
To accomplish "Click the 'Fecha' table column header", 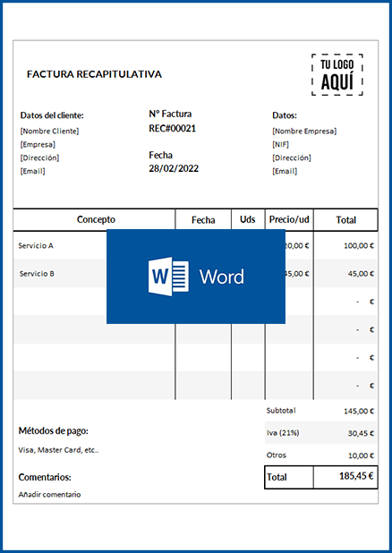I will pos(203,220).
